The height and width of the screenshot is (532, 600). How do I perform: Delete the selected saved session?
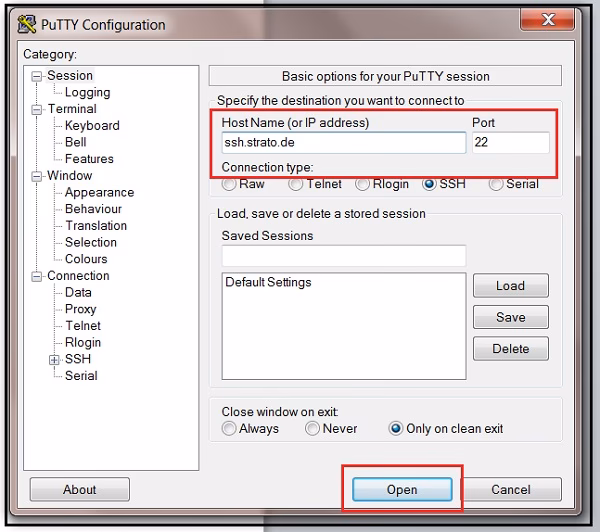(x=510, y=349)
